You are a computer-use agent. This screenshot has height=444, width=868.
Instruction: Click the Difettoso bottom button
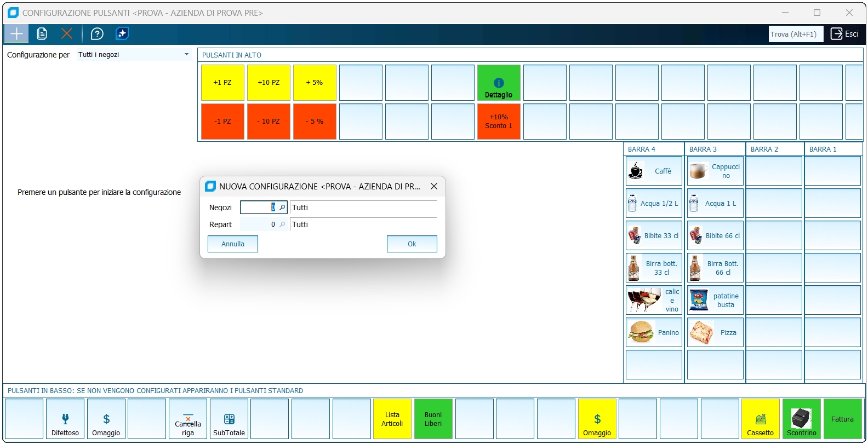point(65,419)
